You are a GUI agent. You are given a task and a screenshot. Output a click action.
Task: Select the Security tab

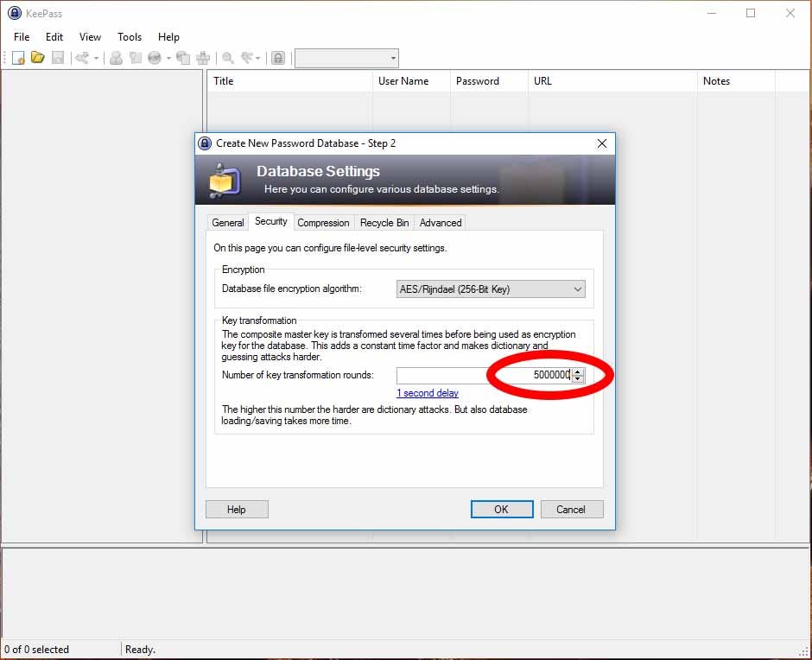point(271,221)
